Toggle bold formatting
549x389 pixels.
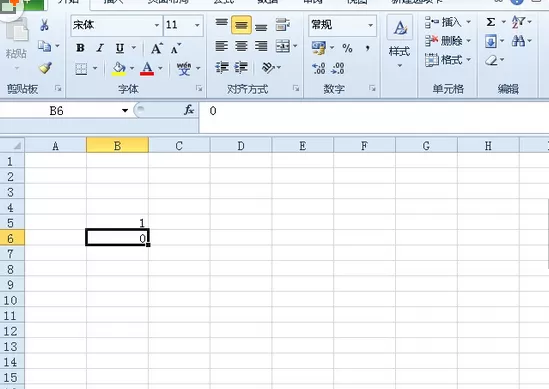[80, 48]
